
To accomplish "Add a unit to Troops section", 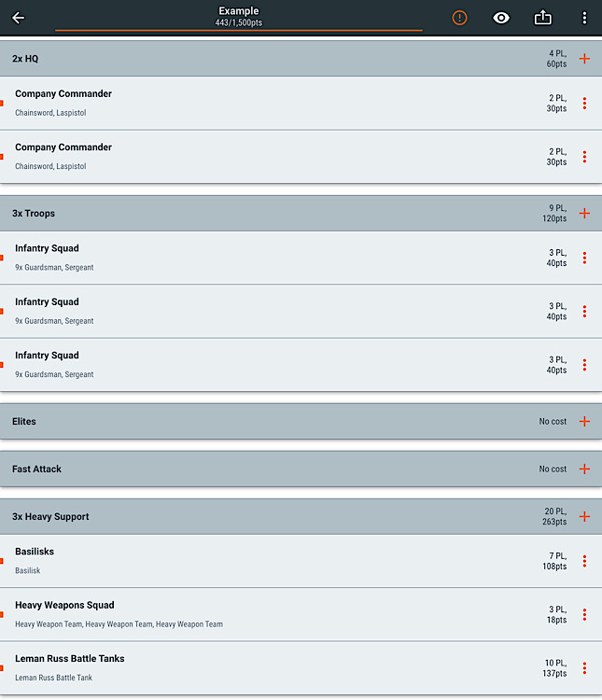I will (x=584, y=213).
